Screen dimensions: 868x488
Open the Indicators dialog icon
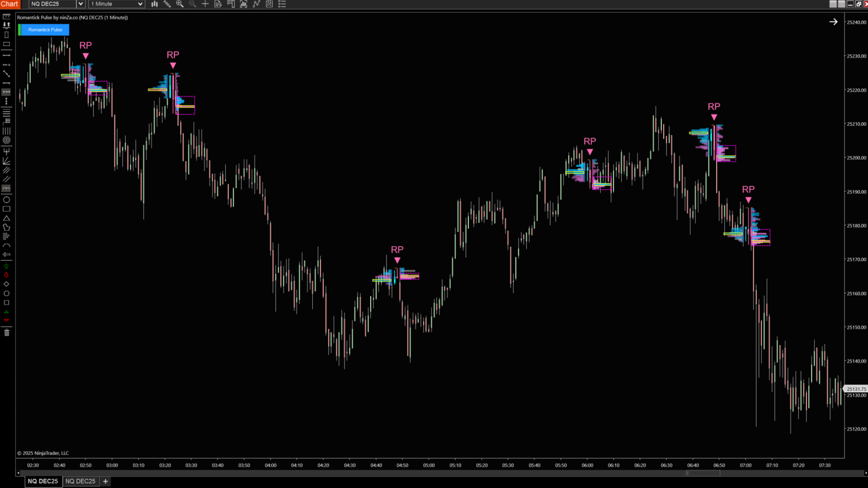pyautogui.click(x=231, y=4)
